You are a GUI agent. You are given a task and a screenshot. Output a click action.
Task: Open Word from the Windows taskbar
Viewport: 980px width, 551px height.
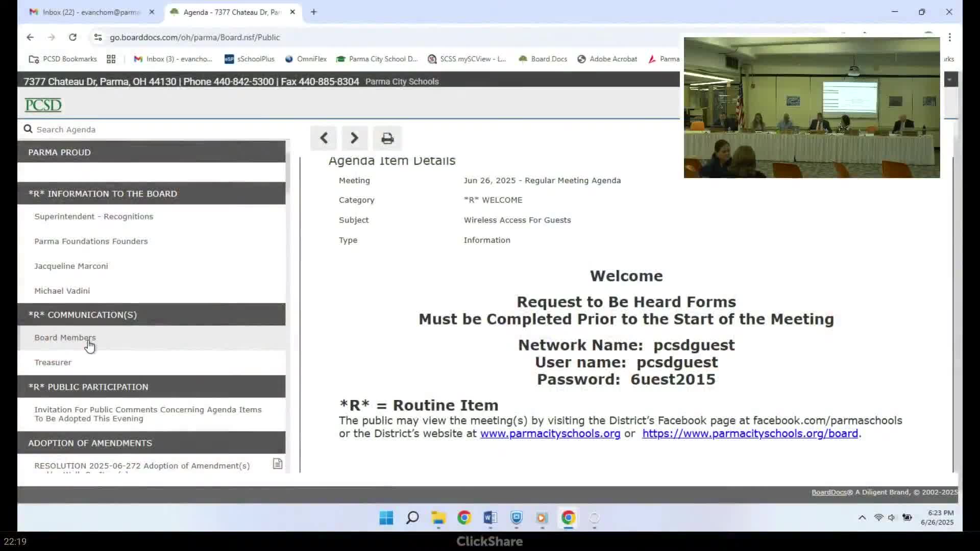(490, 518)
